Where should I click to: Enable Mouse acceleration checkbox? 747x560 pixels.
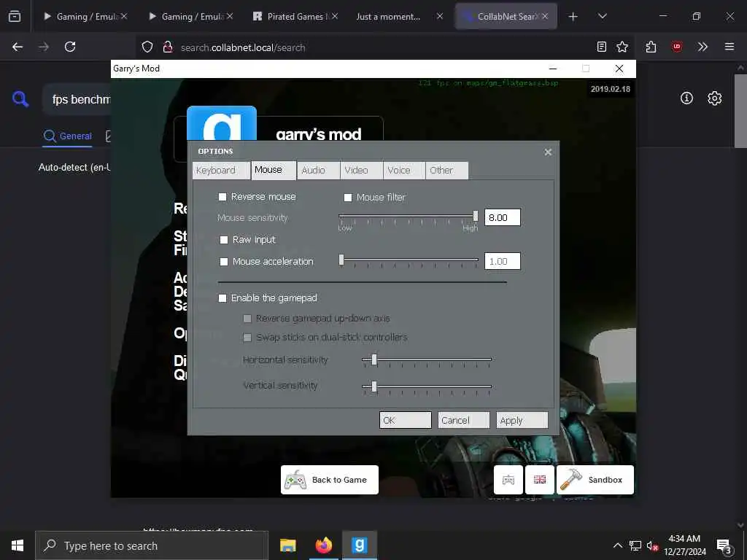pyautogui.click(x=223, y=262)
